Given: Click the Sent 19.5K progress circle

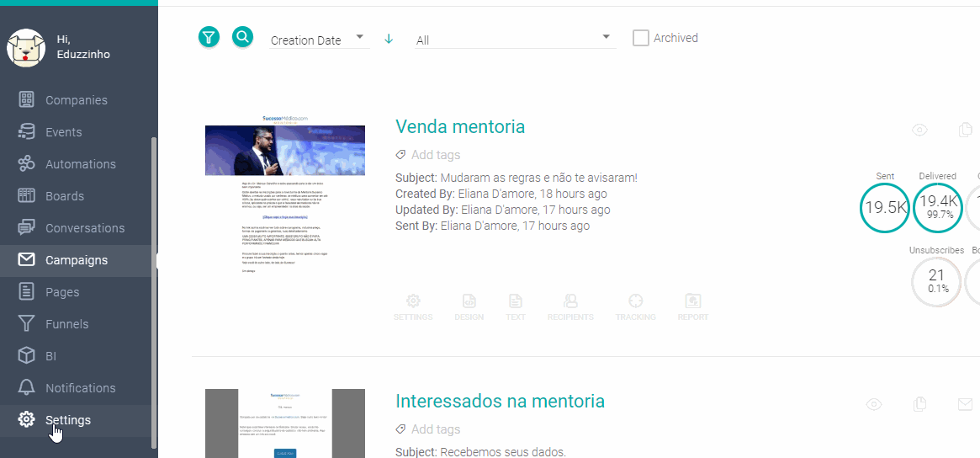Looking at the screenshot, I should point(885,207).
